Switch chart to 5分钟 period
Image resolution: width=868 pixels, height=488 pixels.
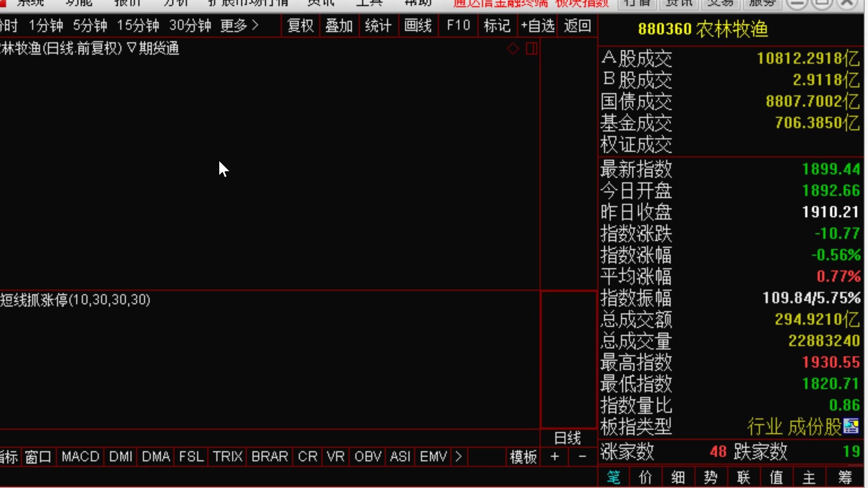click(90, 26)
